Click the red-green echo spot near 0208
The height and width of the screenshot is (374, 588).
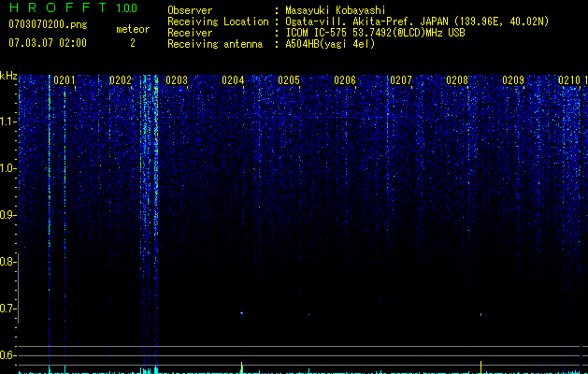pyautogui.click(x=480, y=314)
